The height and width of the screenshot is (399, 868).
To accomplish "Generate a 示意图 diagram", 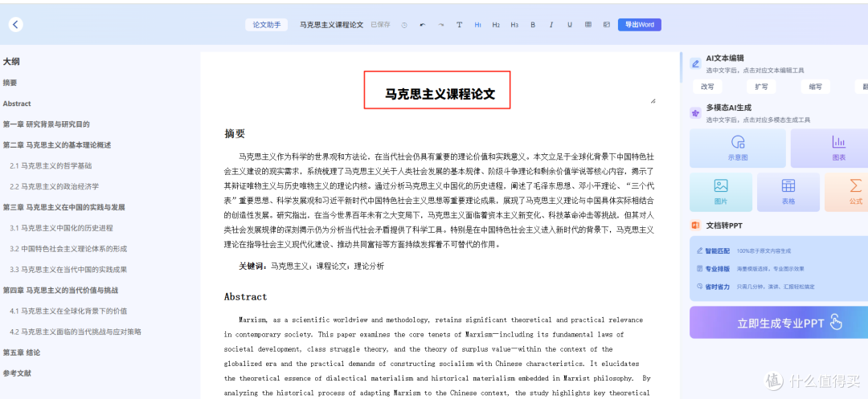I will pos(737,148).
